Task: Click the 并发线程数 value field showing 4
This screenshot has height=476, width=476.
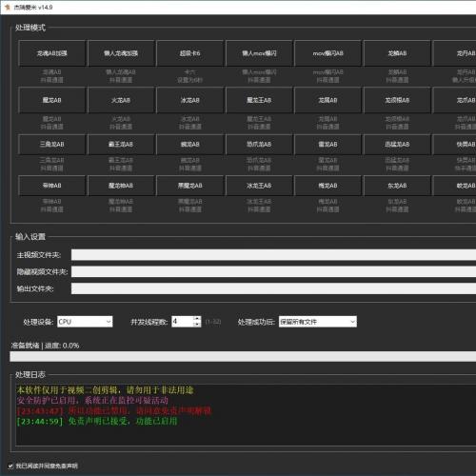Action: (183, 322)
